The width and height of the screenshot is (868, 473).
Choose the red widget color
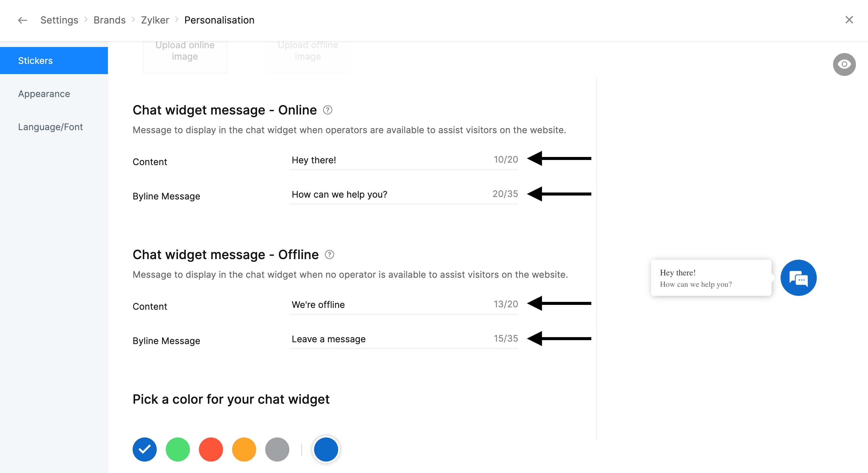pos(211,450)
